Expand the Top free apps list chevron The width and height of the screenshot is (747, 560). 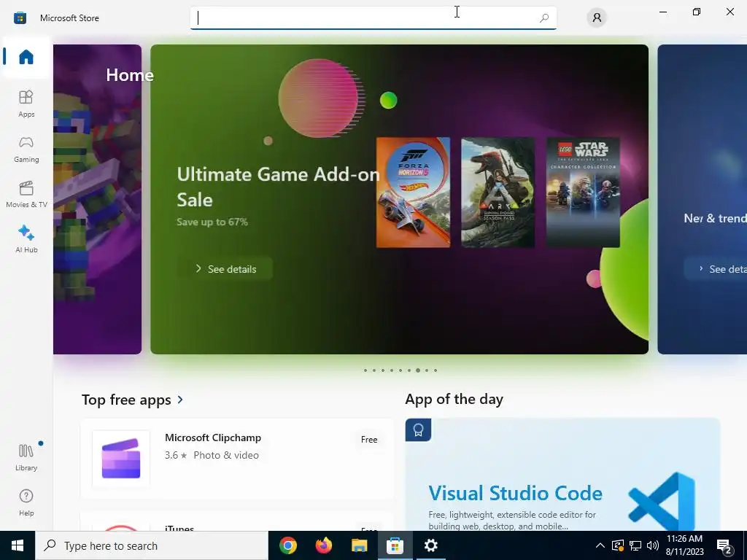point(180,400)
